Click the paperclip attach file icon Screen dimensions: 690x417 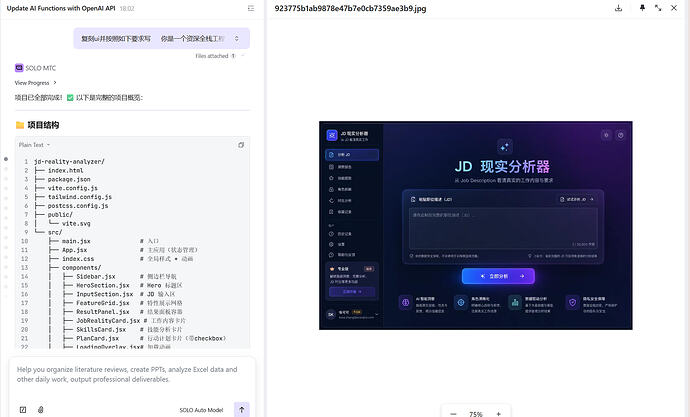(40, 409)
